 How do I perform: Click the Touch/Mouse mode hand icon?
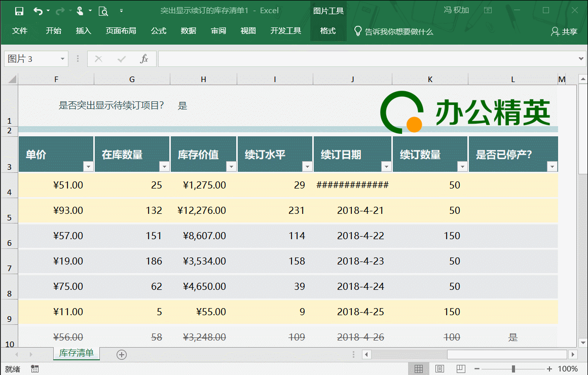tap(80, 11)
